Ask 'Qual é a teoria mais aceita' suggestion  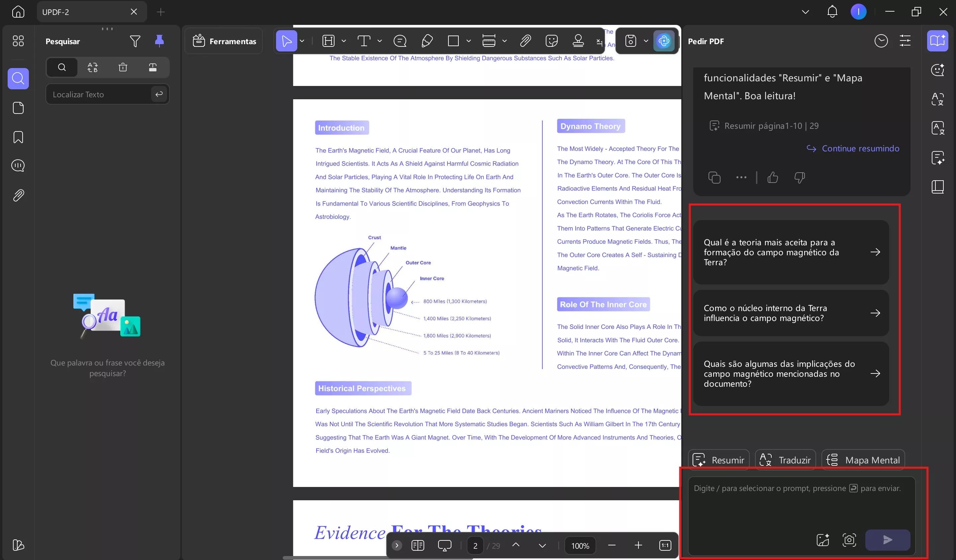pos(791,252)
